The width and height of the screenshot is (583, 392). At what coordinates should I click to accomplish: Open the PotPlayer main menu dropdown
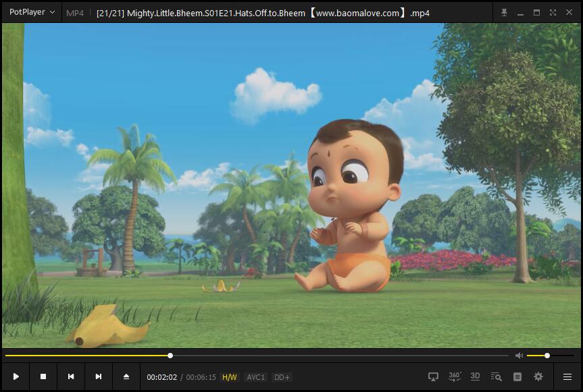(32, 12)
